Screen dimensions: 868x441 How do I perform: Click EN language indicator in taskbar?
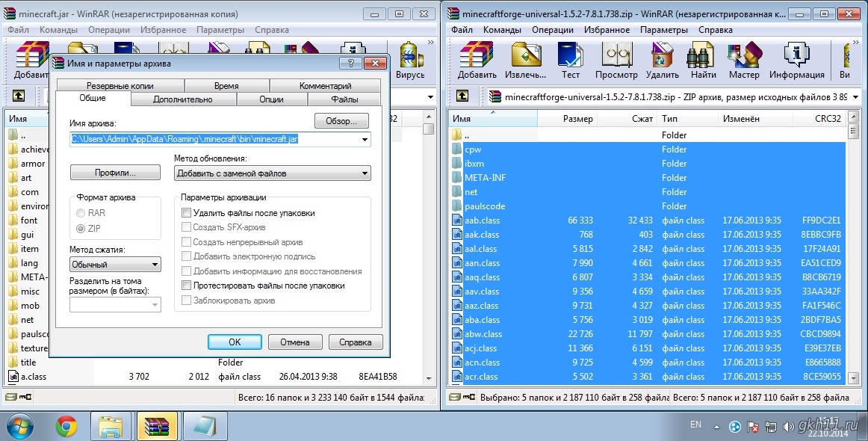[696, 425]
